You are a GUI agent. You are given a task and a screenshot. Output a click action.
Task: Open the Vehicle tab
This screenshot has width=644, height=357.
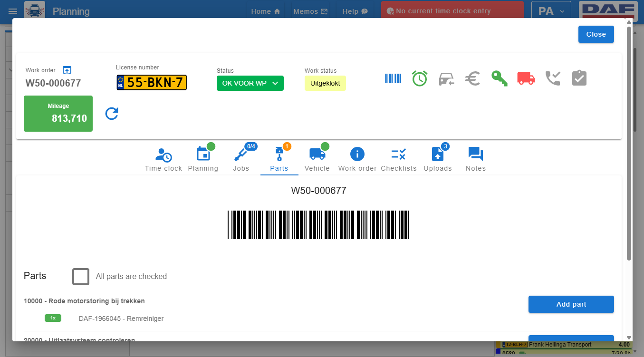pos(317,160)
